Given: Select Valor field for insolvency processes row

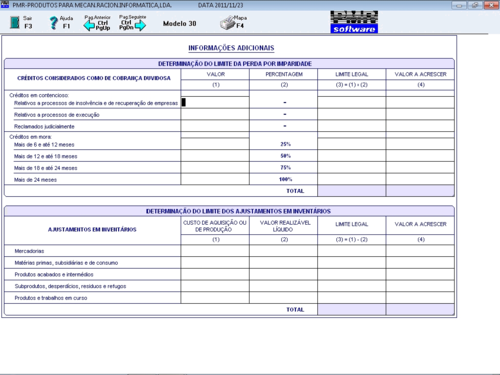Looking at the screenshot, I should 215,102.
